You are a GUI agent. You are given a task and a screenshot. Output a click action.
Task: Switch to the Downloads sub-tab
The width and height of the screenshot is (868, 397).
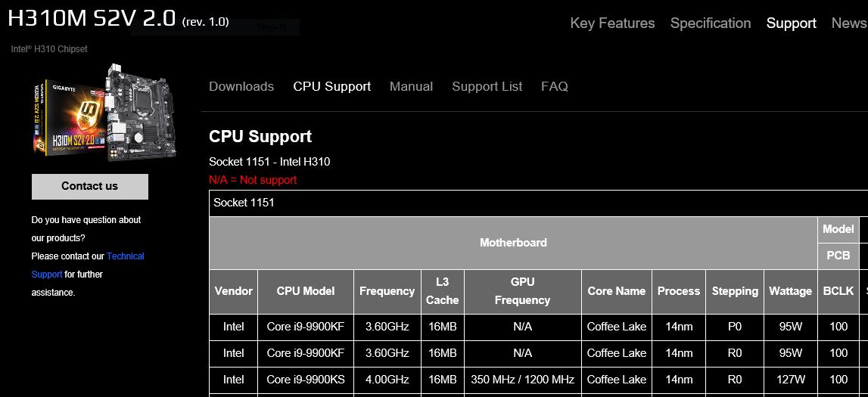tap(241, 86)
